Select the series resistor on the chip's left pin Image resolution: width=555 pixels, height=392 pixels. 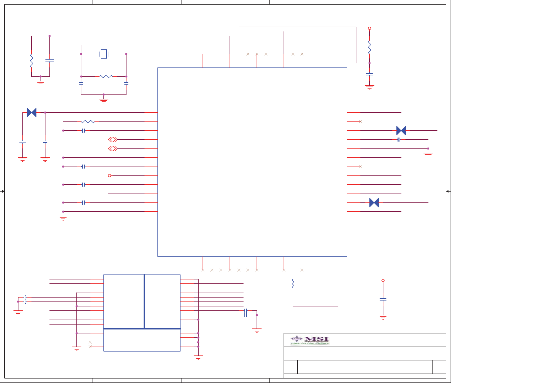(88, 122)
